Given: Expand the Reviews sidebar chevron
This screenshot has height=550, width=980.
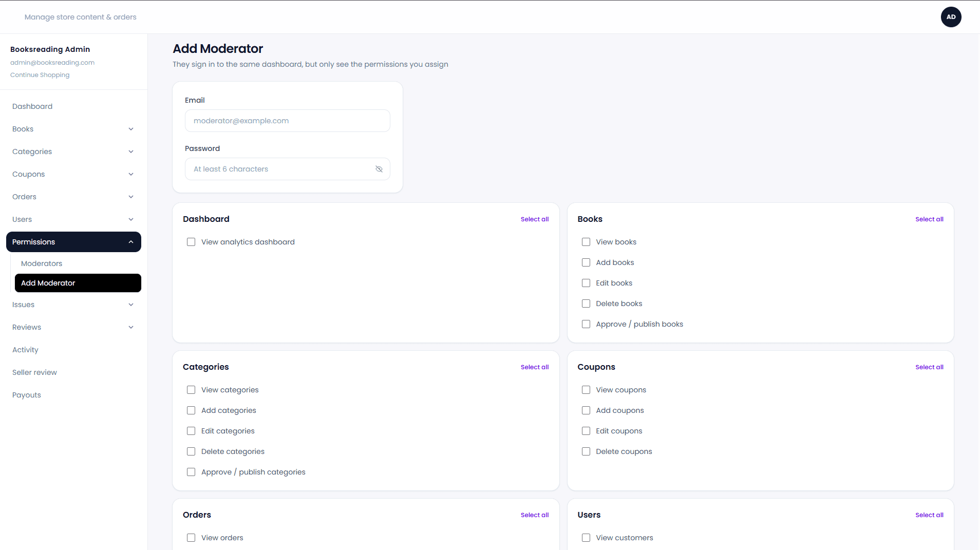Looking at the screenshot, I should coord(131,327).
